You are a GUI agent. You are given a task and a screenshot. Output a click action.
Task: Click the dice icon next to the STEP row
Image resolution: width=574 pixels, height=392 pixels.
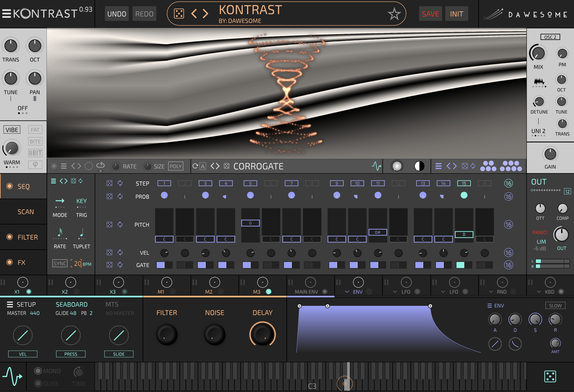click(109, 183)
